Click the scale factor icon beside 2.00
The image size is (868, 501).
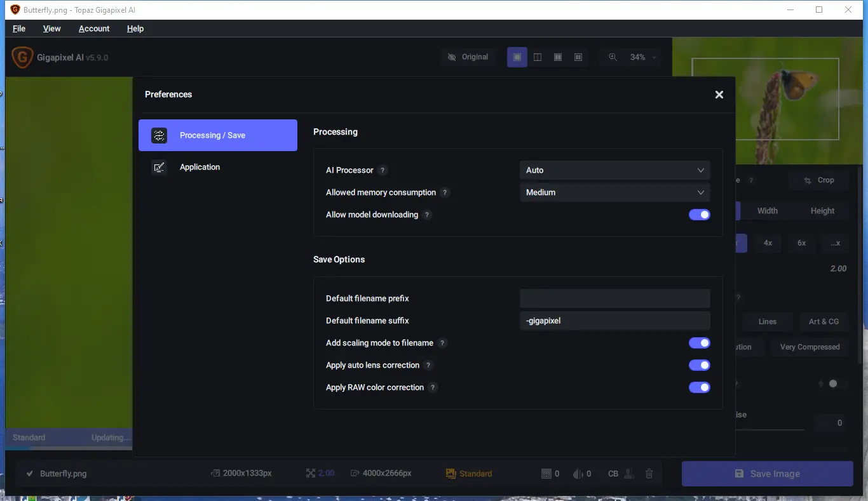pos(311,474)
